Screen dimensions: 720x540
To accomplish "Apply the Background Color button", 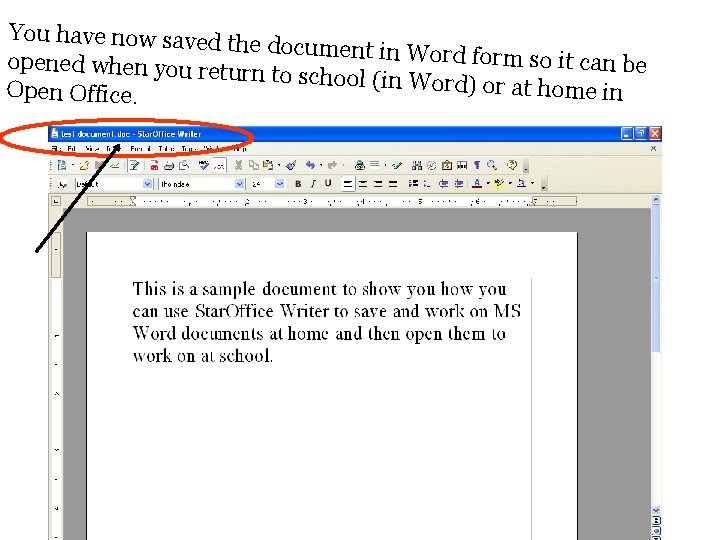I will pyautogui.click(x=521, y=184).
